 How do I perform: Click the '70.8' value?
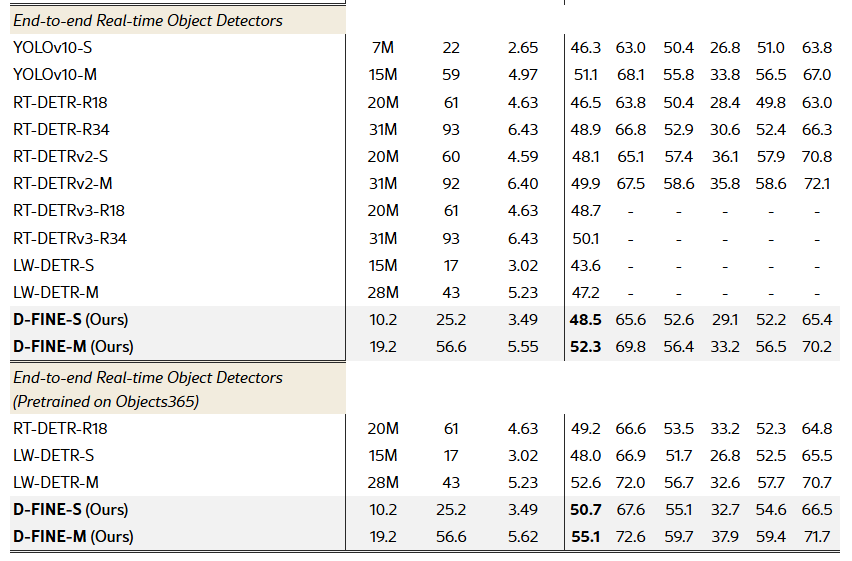(817, 157)
